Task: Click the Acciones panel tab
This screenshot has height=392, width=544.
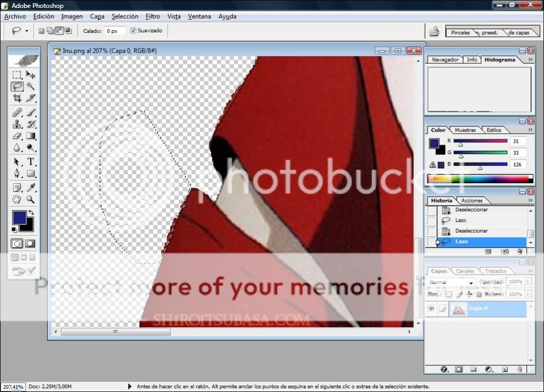Action: tap(472, 200)
